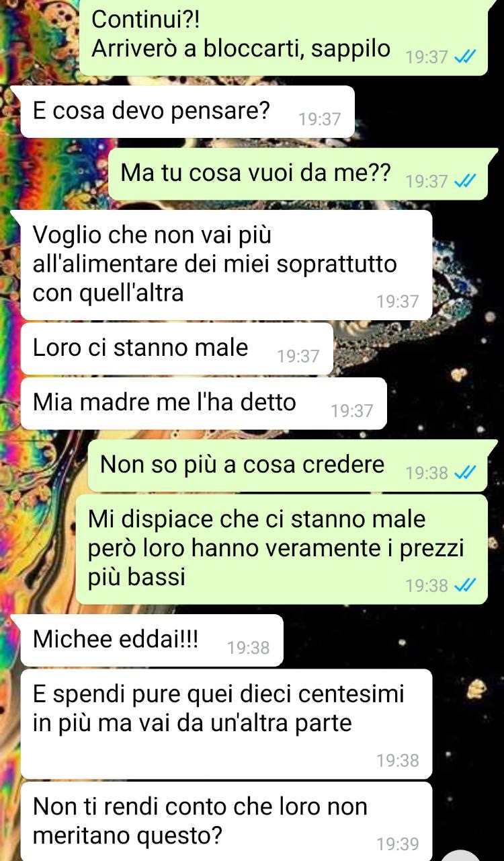The image size is (504, 861).
Task: Select the 'Mia madre me l'ha detto' message
Action: pos(204,403)
